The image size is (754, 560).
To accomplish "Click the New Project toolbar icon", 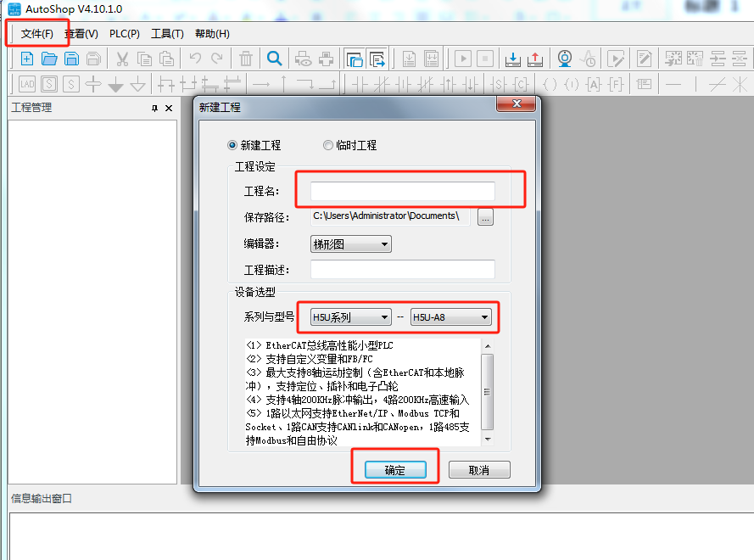I will [x=27, y=59].
